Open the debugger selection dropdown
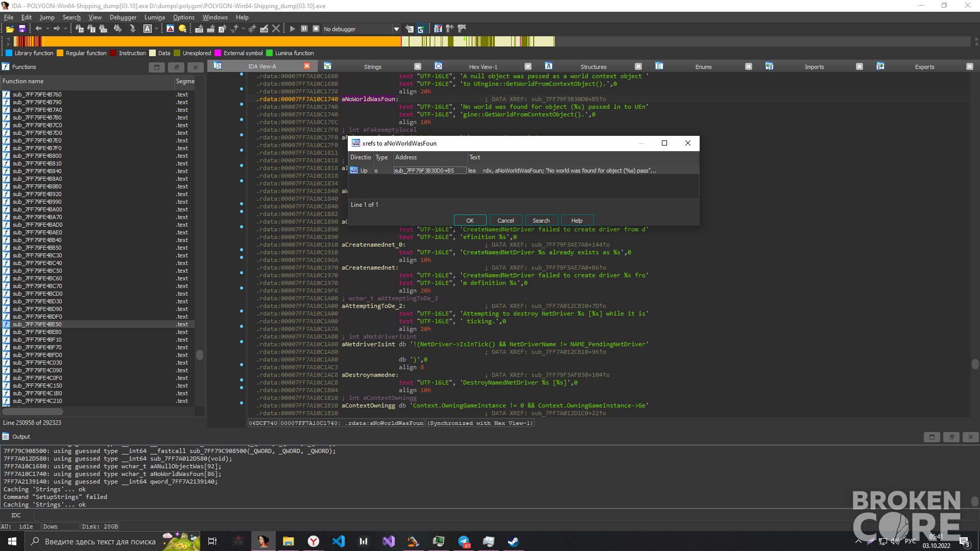Screen dimensions: 980x551 click(396, 29)
